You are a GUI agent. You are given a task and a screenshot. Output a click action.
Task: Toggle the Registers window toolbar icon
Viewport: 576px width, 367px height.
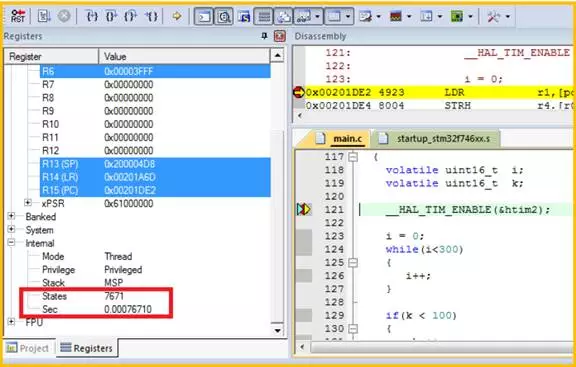pyautogui.click(x=263, y=17)
